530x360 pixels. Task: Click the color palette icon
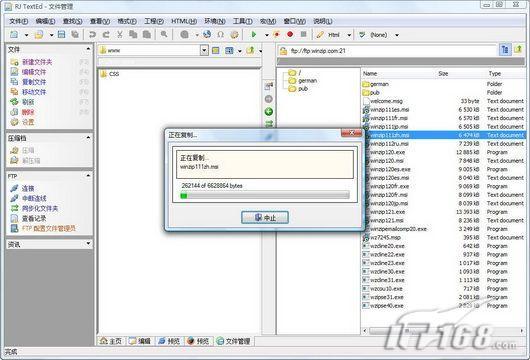coord(234,34)
